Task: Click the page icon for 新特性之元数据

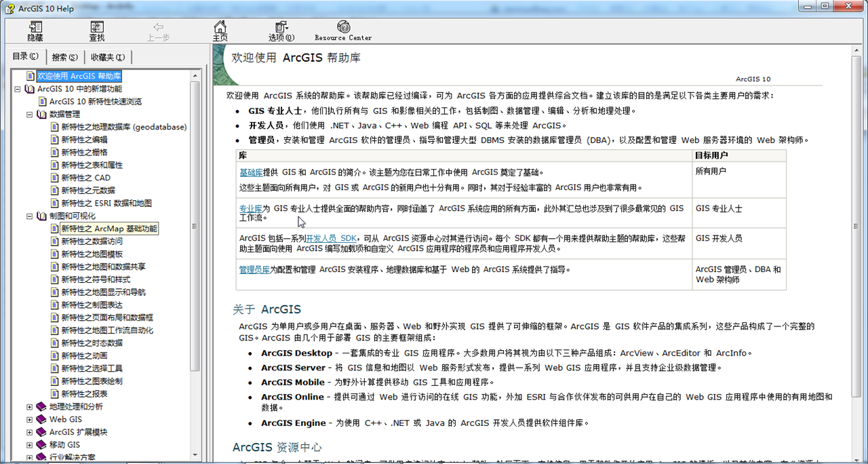Action: coord(55,191)
